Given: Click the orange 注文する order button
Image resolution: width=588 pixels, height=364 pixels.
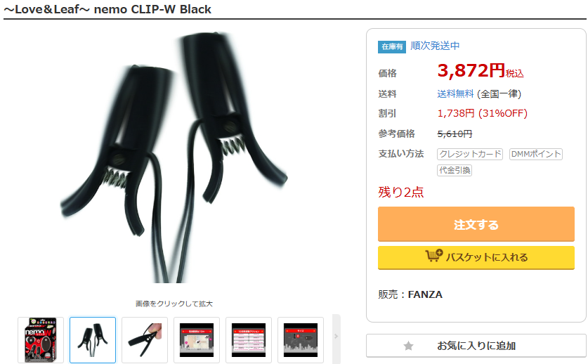Looking at the screenshot, I should pyautogui.click(x=476, y=224).
